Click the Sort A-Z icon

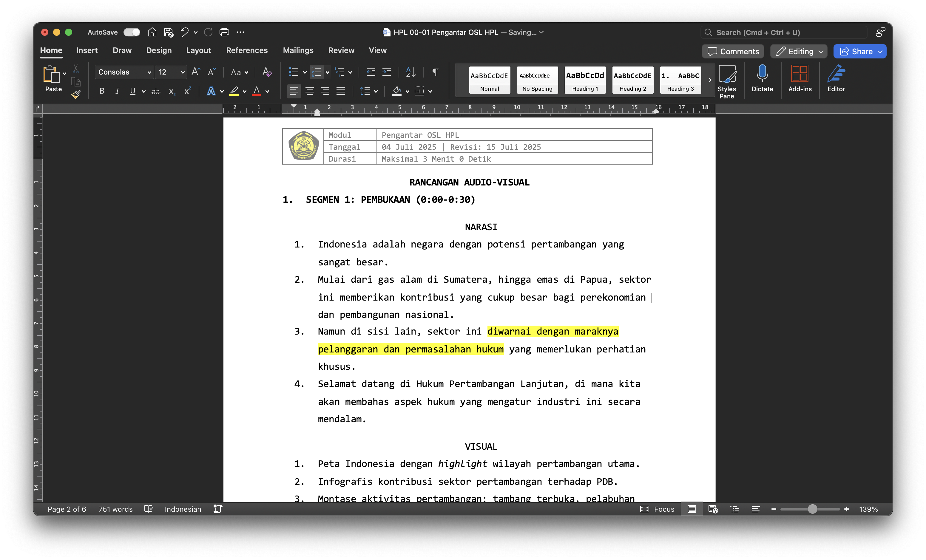[410, 72]
